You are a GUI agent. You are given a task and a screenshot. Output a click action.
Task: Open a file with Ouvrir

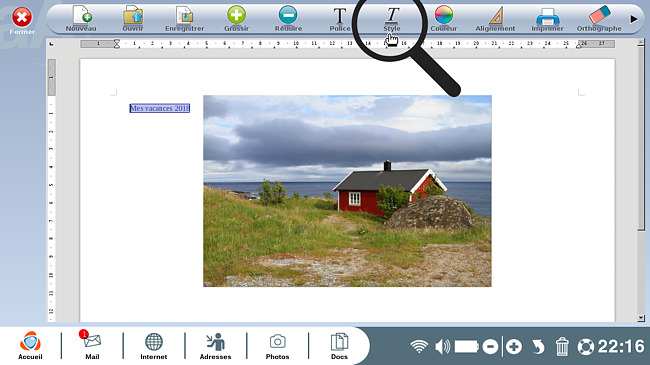[133, 19]
